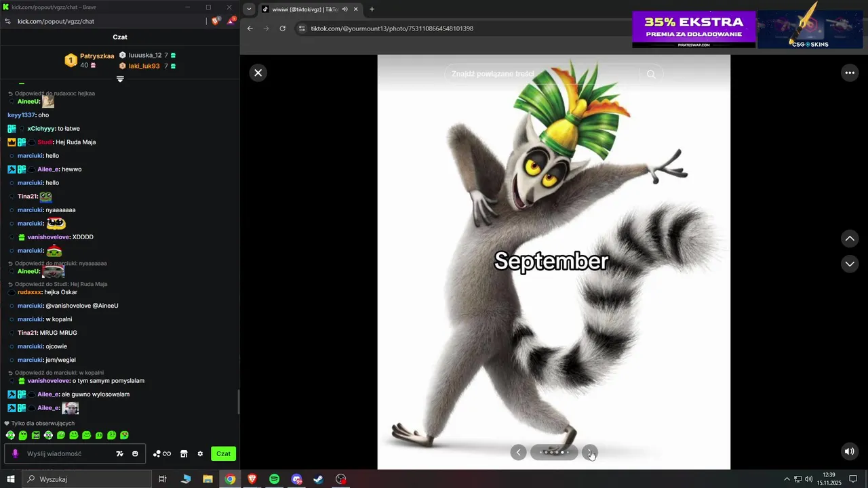Viewport: 868px width, 488px height.
Task: Insert the angry square-face green emote
Action: tap(35, 435)
